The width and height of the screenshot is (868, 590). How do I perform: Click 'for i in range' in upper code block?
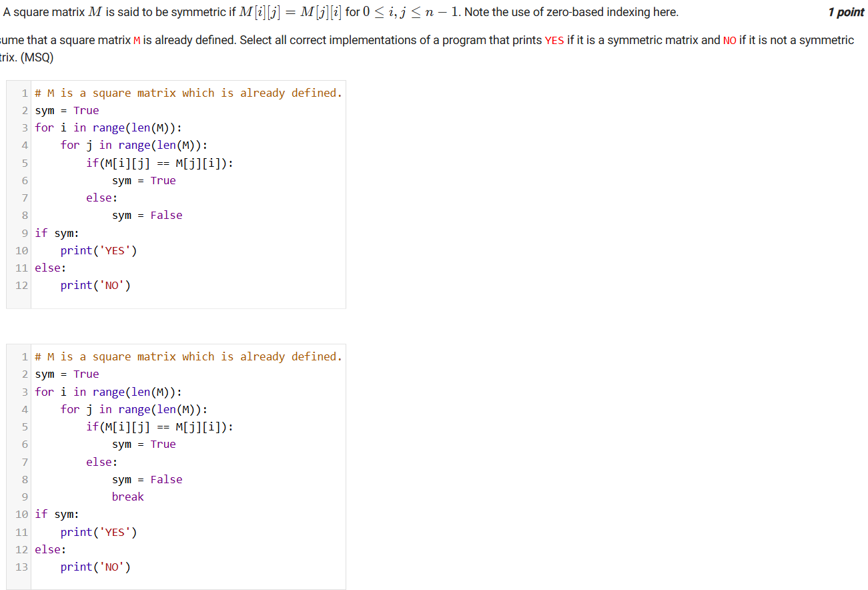coord(108,127)
